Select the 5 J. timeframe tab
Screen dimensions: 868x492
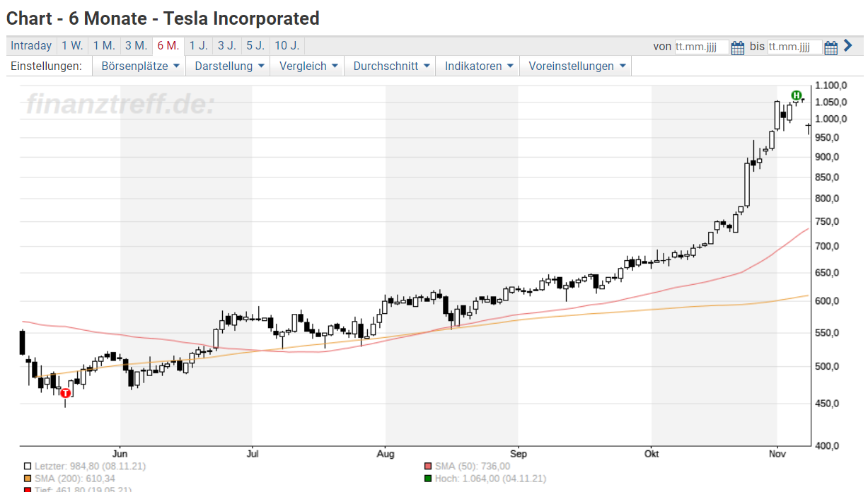[255, 46]
